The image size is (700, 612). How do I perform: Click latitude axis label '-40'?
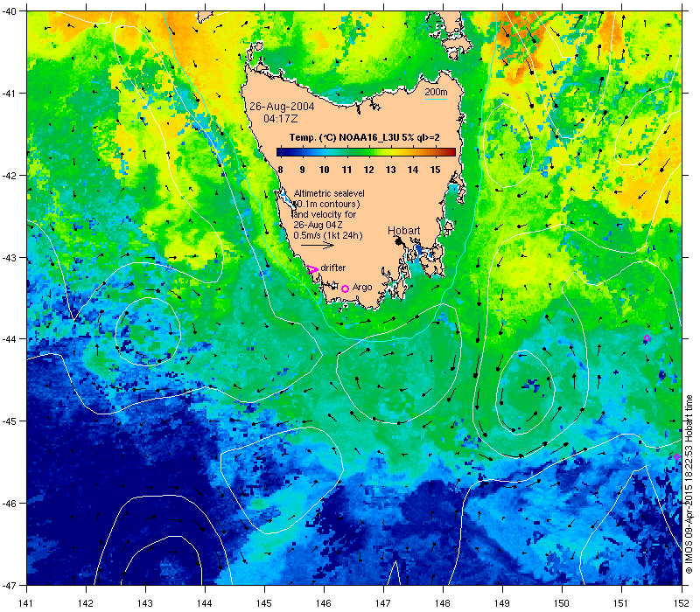coord(8,11)
